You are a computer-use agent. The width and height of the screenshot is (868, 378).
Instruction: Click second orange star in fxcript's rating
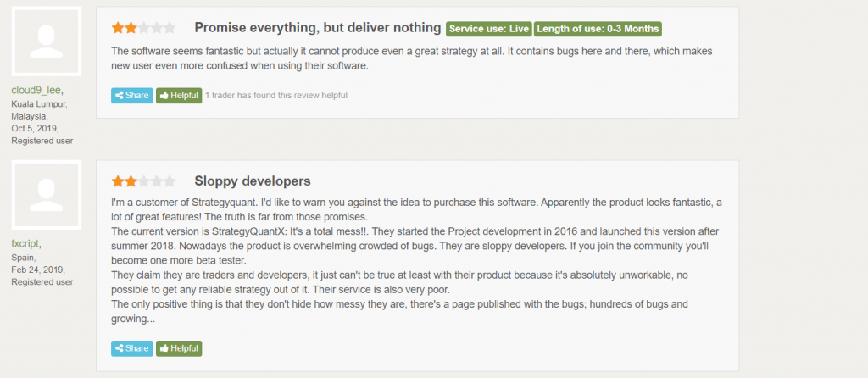coord(131,181)
